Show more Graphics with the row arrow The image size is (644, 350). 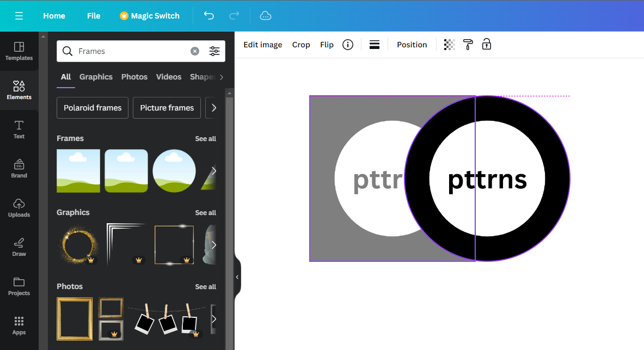213,245
